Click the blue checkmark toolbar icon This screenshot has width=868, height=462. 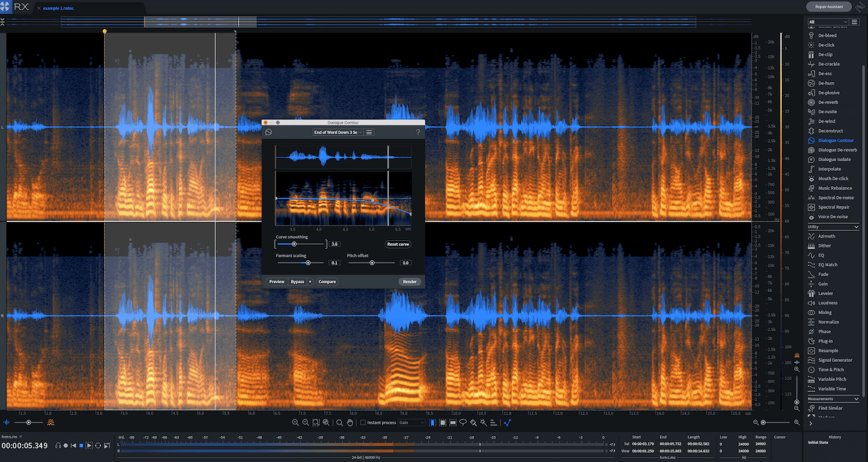point(507,422)
